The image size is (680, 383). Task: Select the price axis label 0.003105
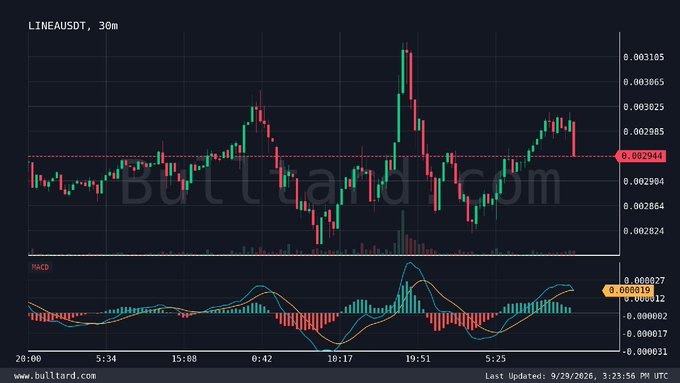click(644, 57)
